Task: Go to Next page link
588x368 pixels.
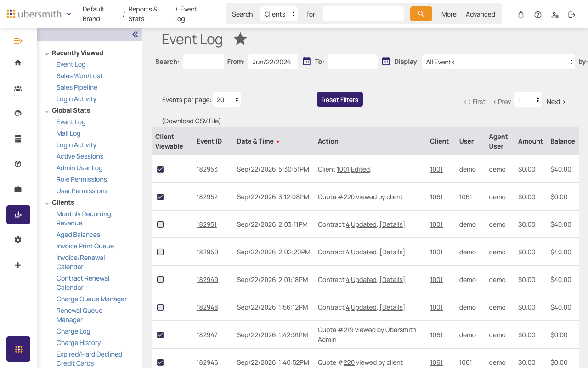Action: pos(556,102)
